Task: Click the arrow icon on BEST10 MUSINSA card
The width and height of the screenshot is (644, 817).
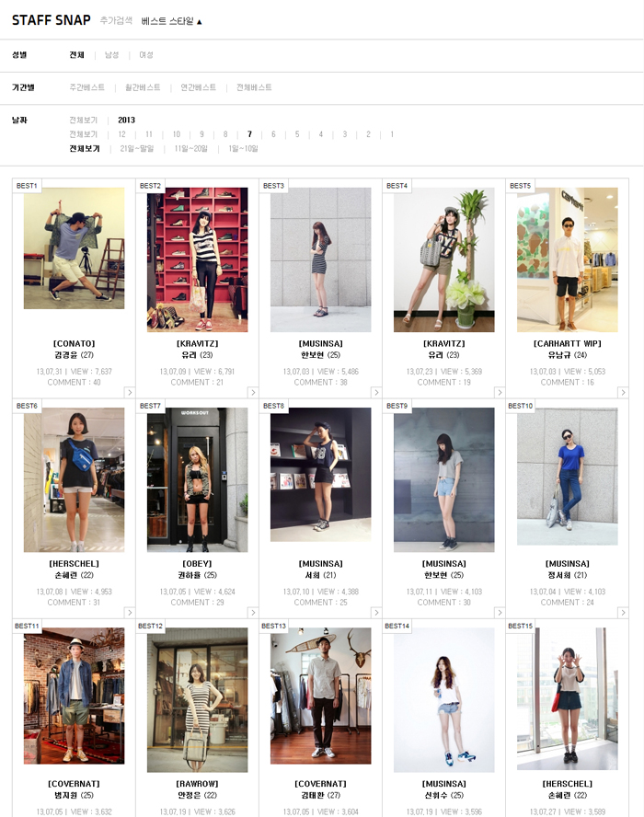Action: point(622,613)
